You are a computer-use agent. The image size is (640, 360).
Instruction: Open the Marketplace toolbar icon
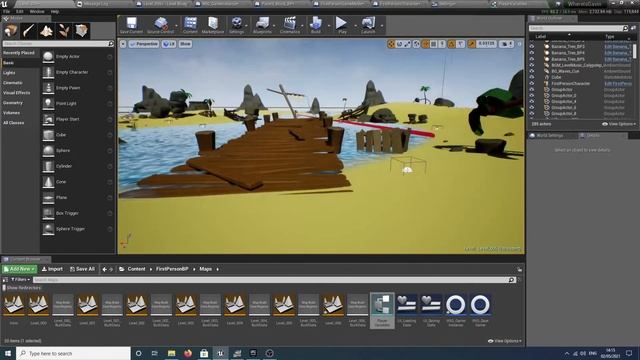coord(213,23)
